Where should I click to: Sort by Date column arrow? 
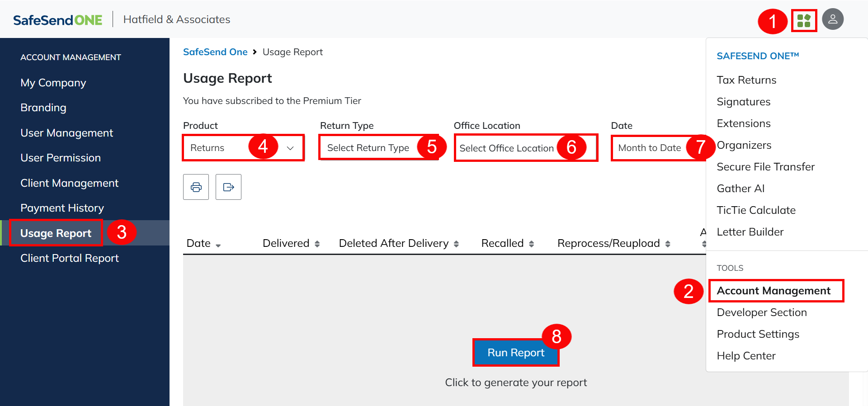coord(218,245)
